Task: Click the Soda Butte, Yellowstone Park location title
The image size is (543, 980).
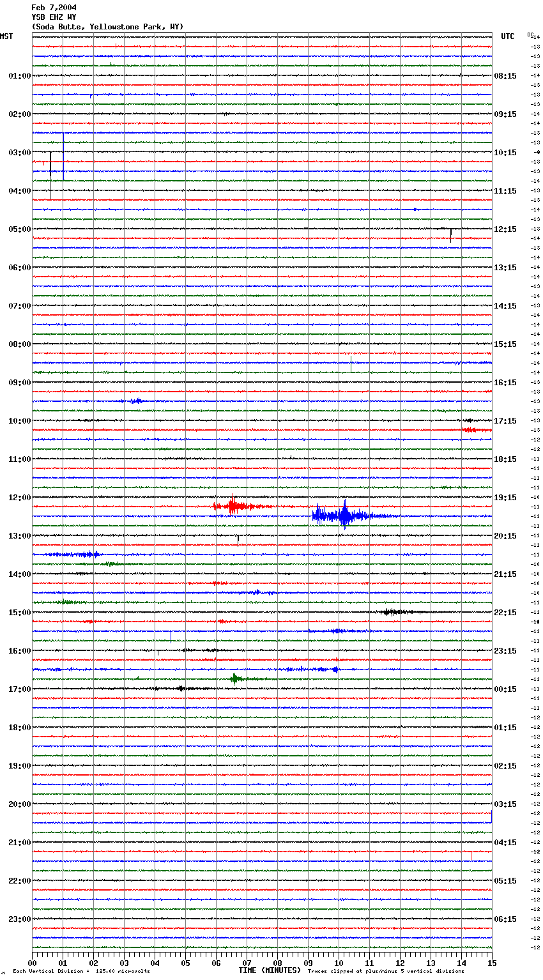Action: tap(107, 27)
